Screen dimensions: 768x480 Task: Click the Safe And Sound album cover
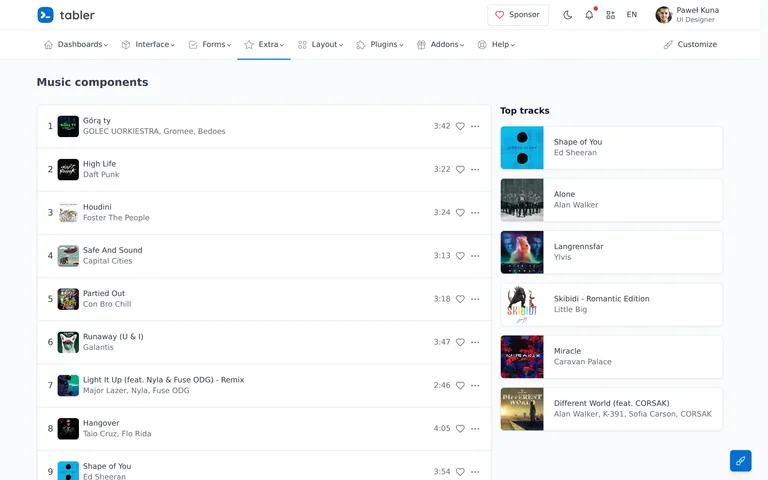68,256
